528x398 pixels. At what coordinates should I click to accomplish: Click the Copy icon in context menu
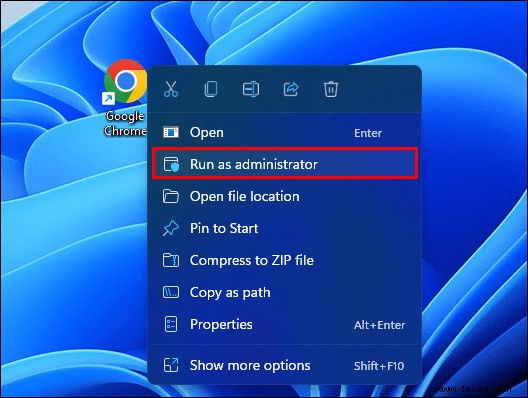pyautogui.click(x=211, y=89)
